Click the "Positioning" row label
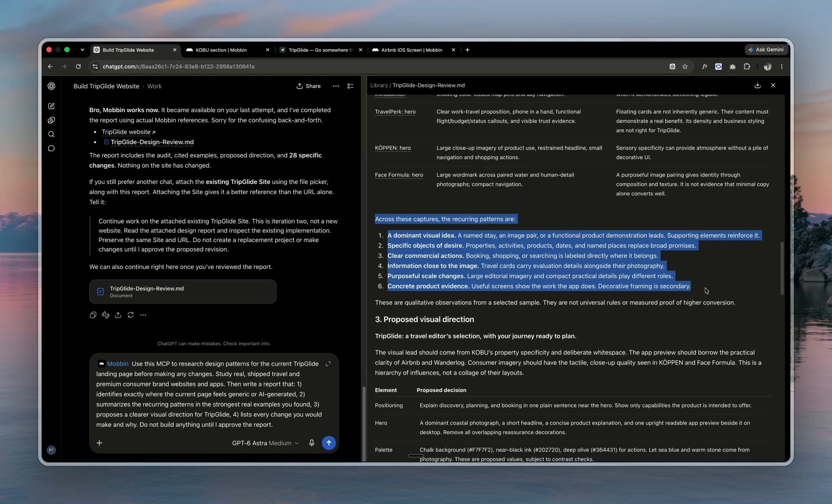The width and height of the screenshot is (832, 504). (x=389, y=406)
